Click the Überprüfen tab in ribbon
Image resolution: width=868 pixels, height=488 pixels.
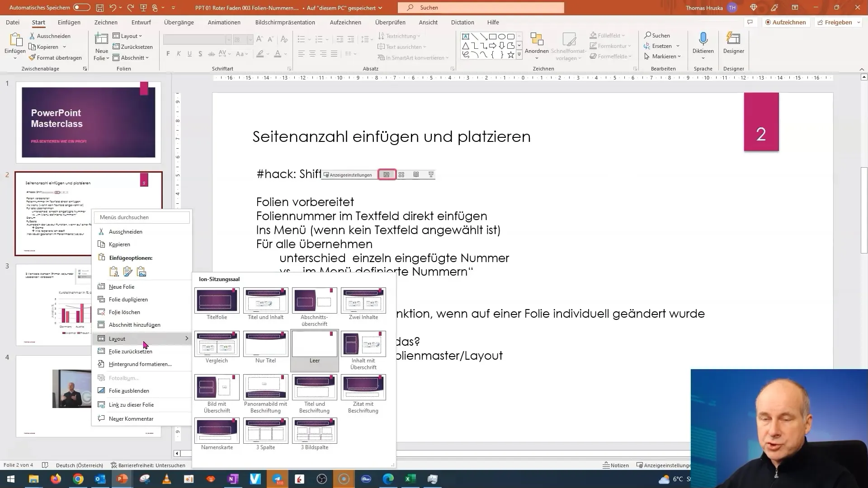tap(391, 22)
